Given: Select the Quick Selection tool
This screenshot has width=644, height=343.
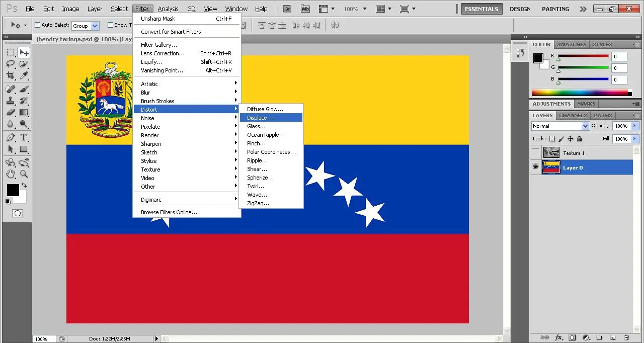Looking at the screenshot, I should pyautogui.click(x=24, y=64).
